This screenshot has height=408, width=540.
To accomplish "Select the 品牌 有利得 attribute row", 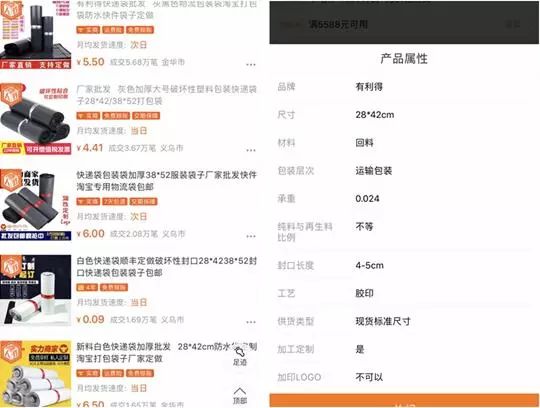I will 404,87.
